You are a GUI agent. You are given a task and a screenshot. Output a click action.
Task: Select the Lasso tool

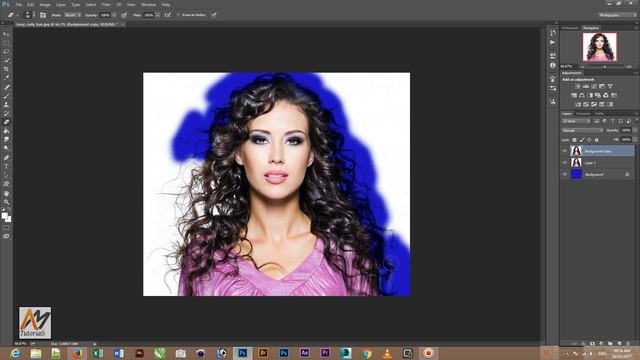[6, 51]
